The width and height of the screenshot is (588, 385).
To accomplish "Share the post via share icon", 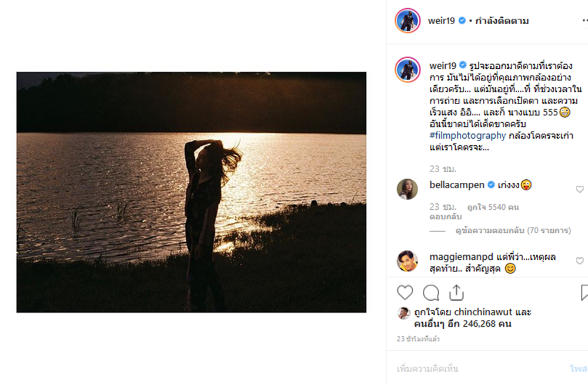I will pyautogui.click(x=457, y=292).
